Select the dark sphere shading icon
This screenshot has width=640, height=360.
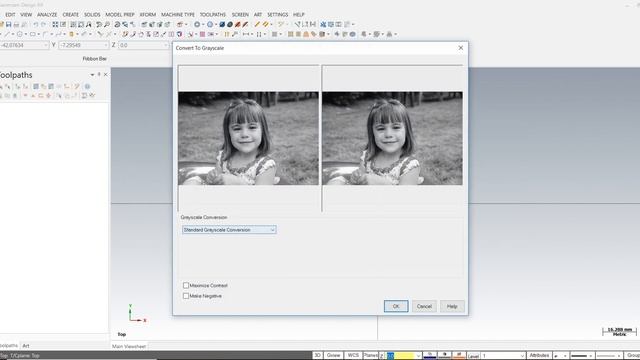(x=230, y=24)
